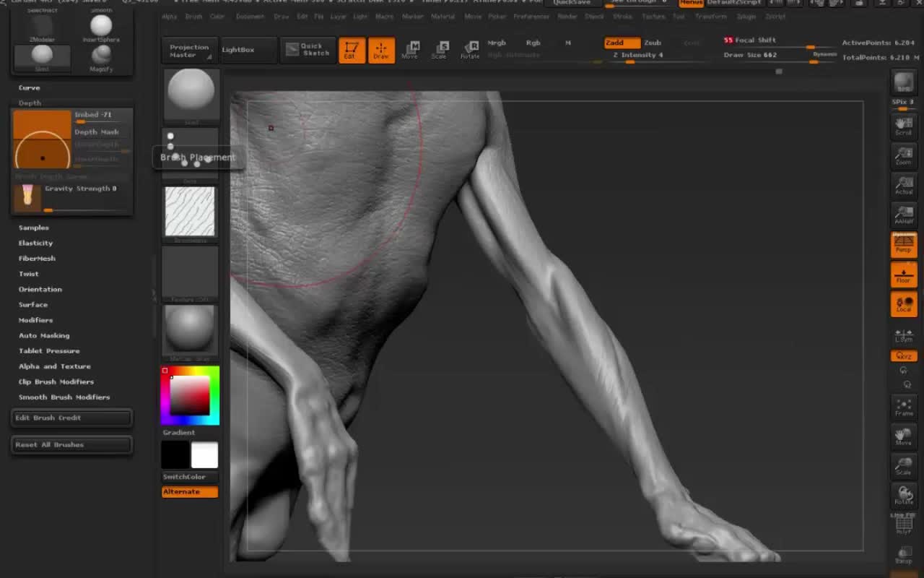Select the black secondary color swatch
The image size is (924, 578).
(175, 455)
